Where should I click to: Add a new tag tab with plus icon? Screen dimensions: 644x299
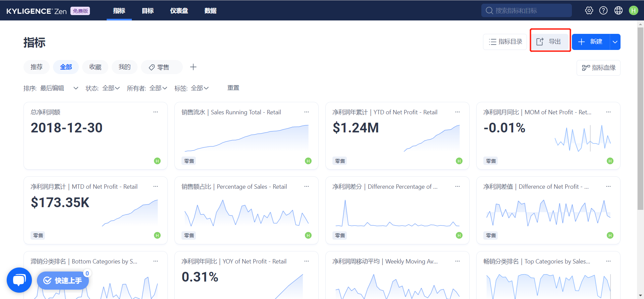(193, 67)
